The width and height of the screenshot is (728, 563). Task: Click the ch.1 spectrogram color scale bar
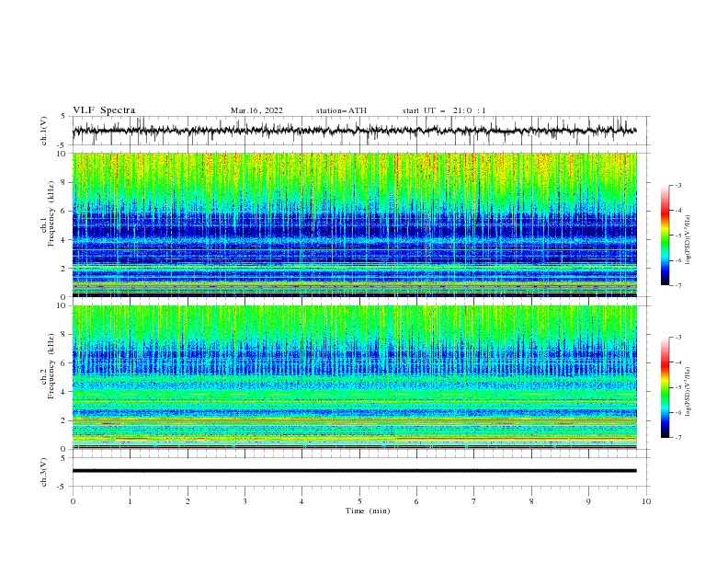point(665,236)
